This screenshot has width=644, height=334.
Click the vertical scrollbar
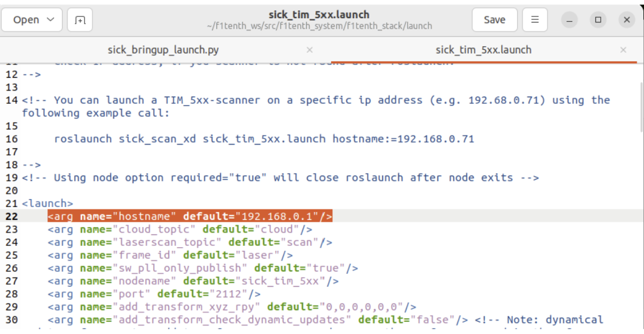[642, 107]
